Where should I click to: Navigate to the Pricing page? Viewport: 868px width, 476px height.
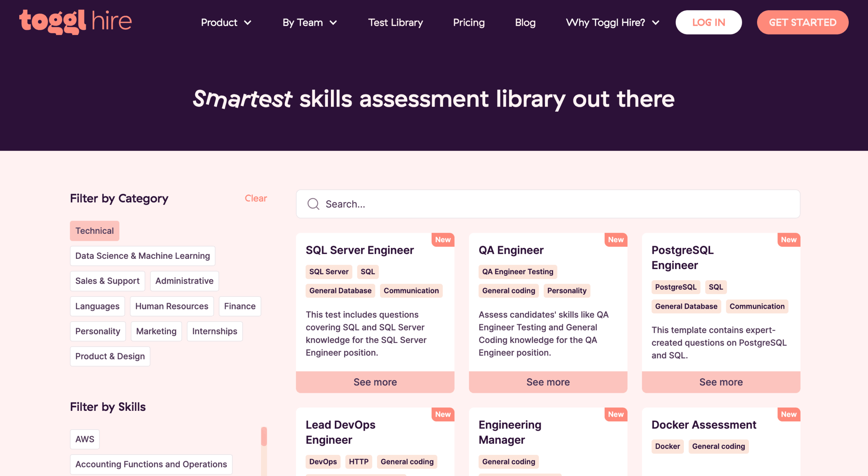[x=469, y=22]
